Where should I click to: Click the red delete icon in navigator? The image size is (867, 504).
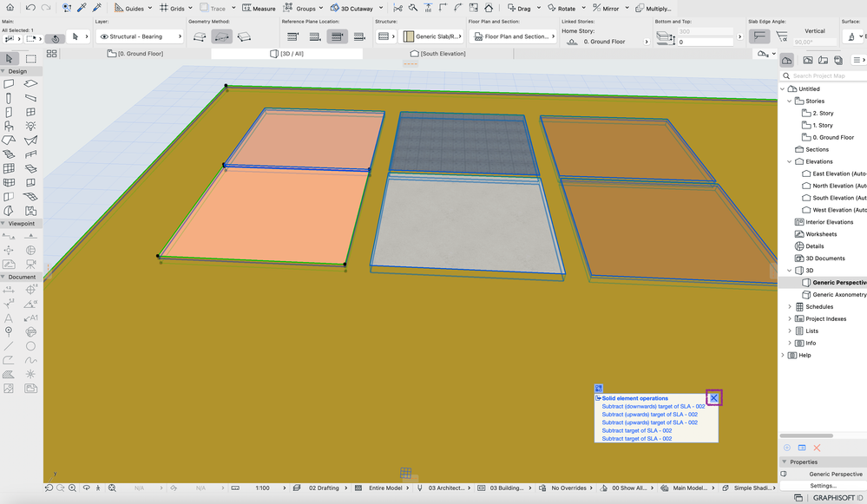[x=817, y=448]
